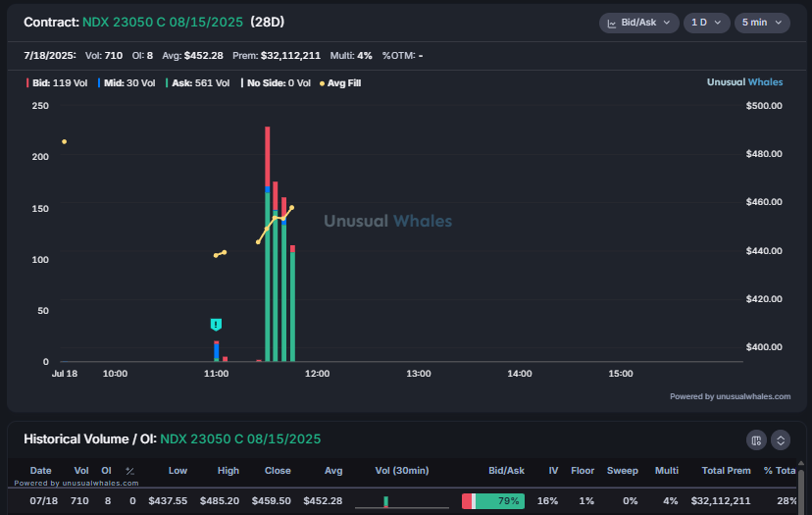Sort by the Total Prem column header
This screenshot has height=515, width=812.
pyautogui.click(x=726, y=471)
